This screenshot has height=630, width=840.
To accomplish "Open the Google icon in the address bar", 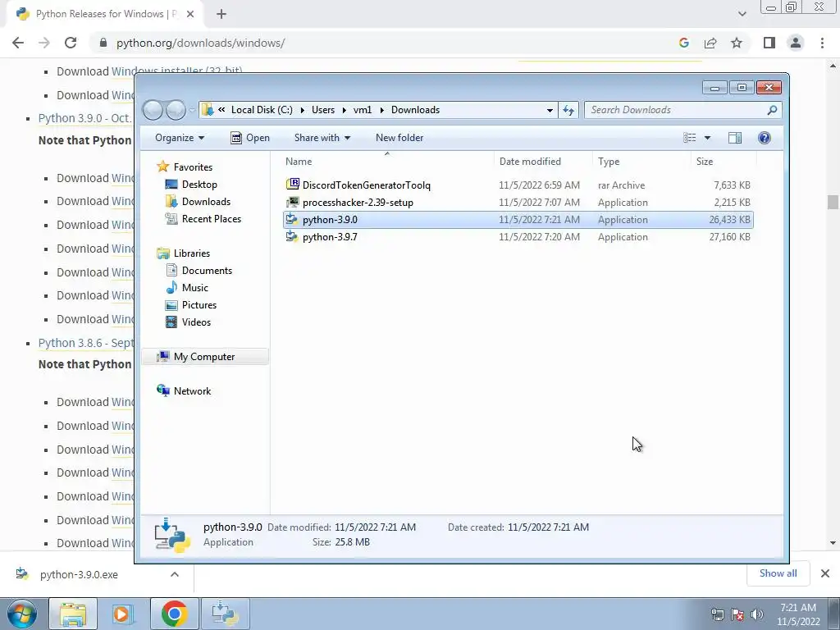I will click(683, 43).
